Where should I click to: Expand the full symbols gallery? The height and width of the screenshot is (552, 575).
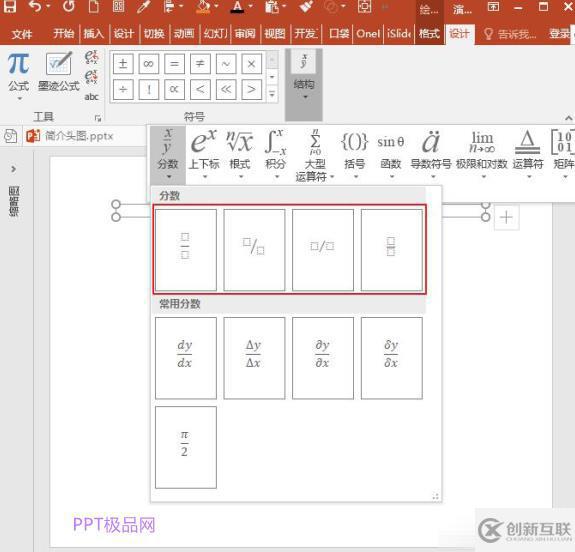(272, 94)
